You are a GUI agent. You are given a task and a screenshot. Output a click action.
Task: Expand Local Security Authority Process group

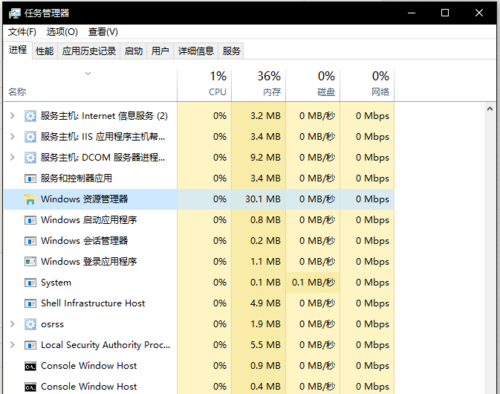click(x=12, y=345)
